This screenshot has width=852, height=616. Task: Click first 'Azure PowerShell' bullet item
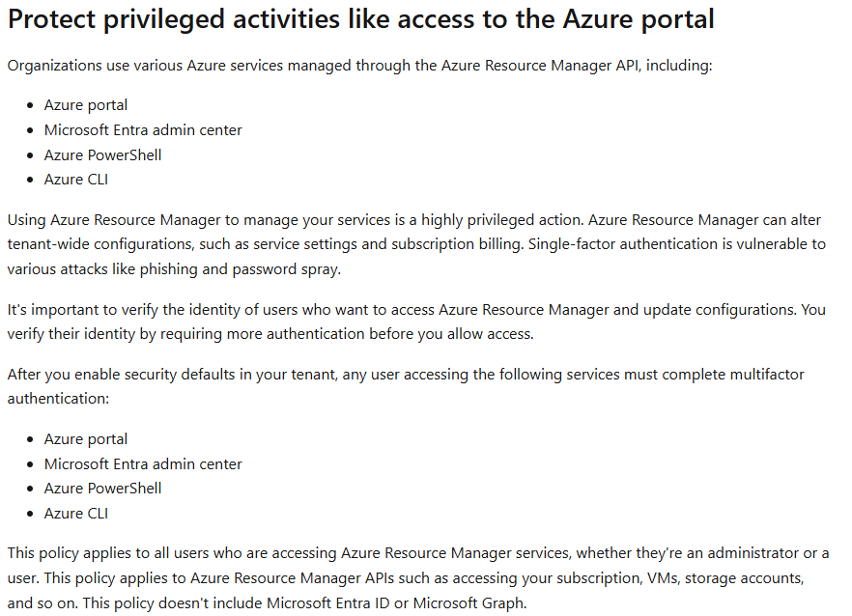tap(102, 154)
